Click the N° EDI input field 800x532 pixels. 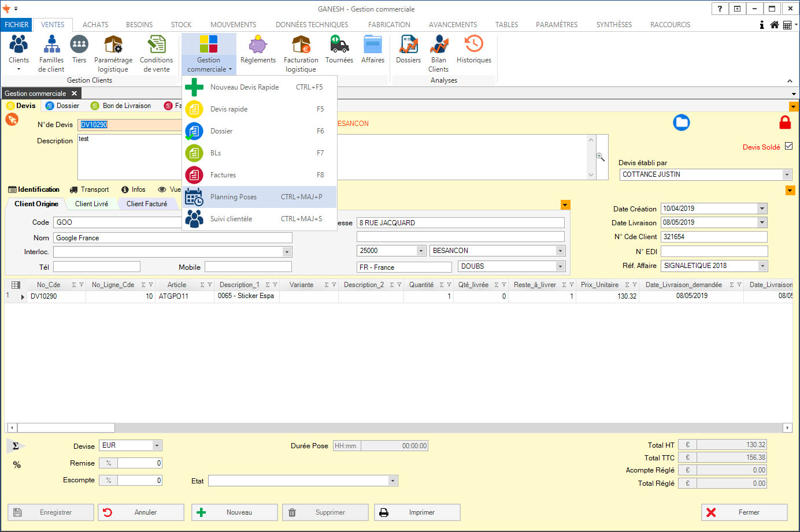point(714,251)
